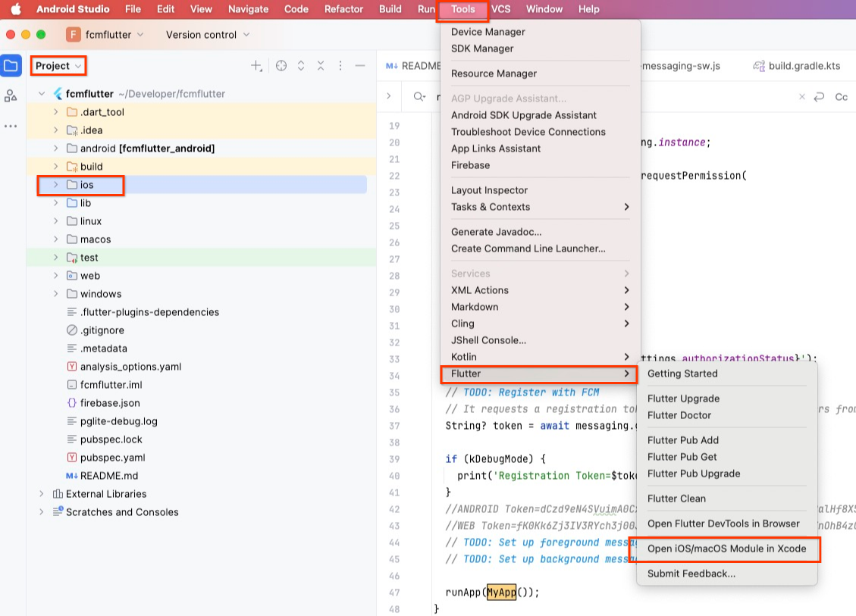Click the More tool windows ellipsis icon
The width and height of the screenshot is (856, 616).
tap(11, 126)
